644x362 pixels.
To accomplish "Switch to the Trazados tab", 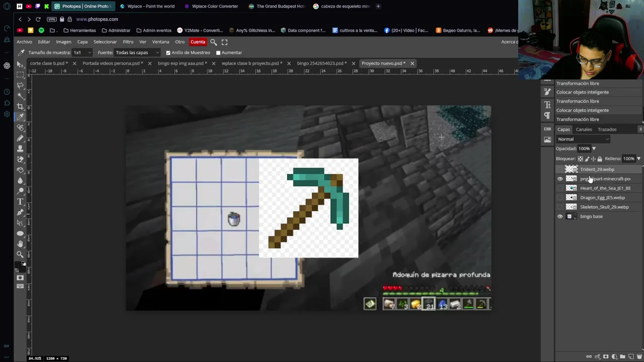I will coord(607,130).
